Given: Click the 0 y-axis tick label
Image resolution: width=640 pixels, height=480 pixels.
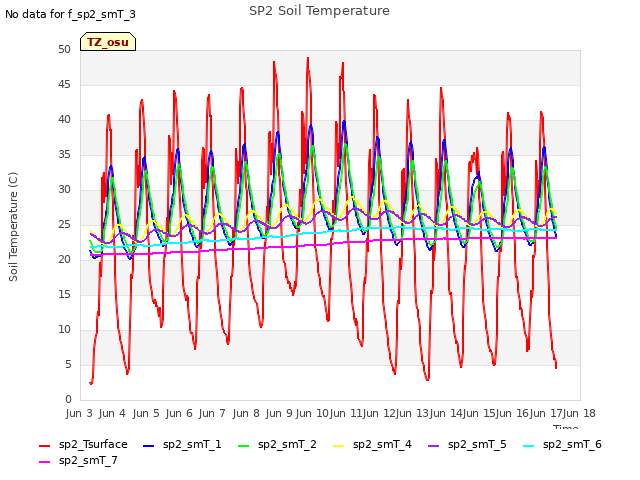Looking at the screenshot, I should click(68, 400).
